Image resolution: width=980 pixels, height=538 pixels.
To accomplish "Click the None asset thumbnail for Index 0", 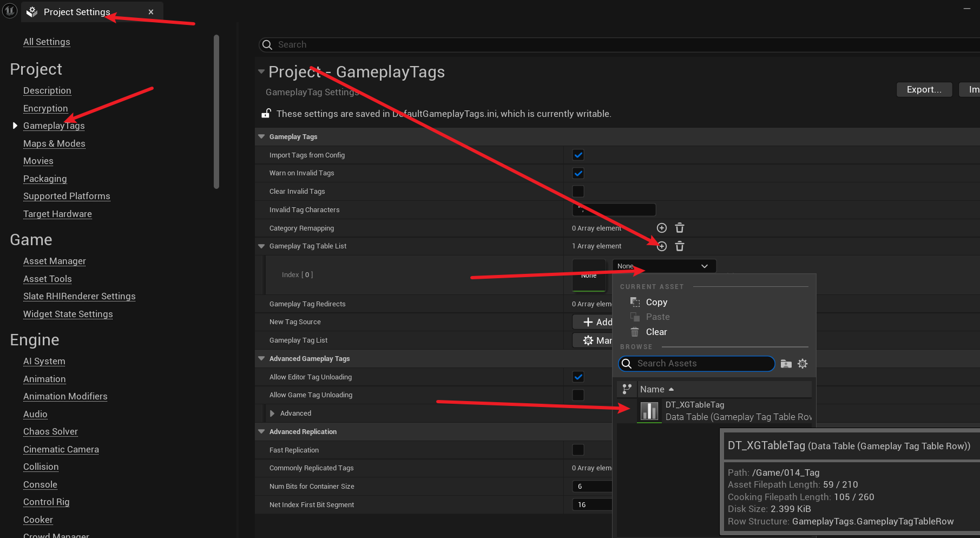I will tap(589, 275).
